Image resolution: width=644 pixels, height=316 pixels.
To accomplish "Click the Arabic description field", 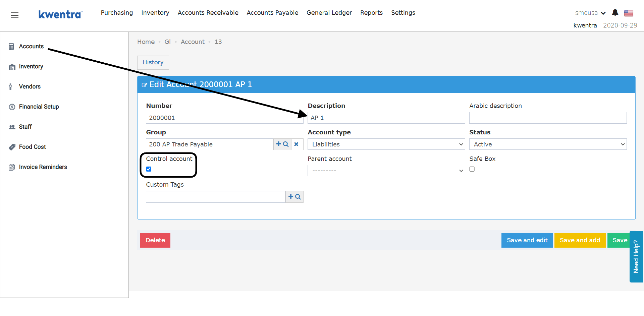I will click(548, 118).
